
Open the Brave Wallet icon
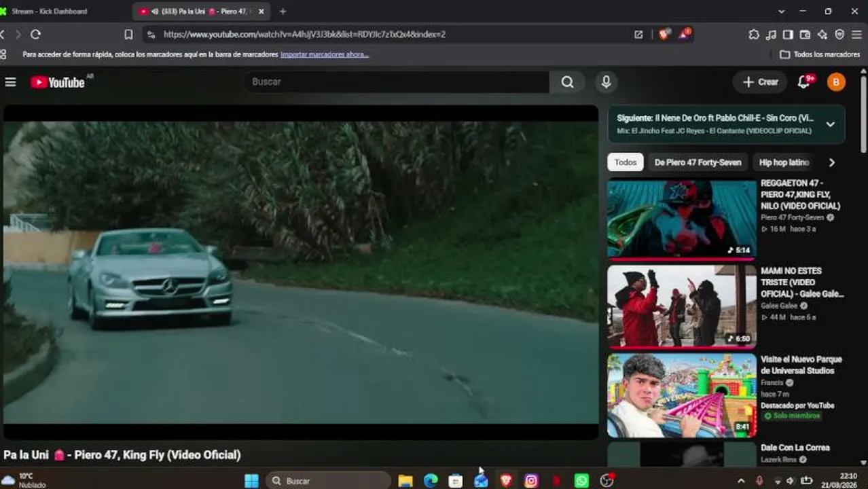[805, 35]
